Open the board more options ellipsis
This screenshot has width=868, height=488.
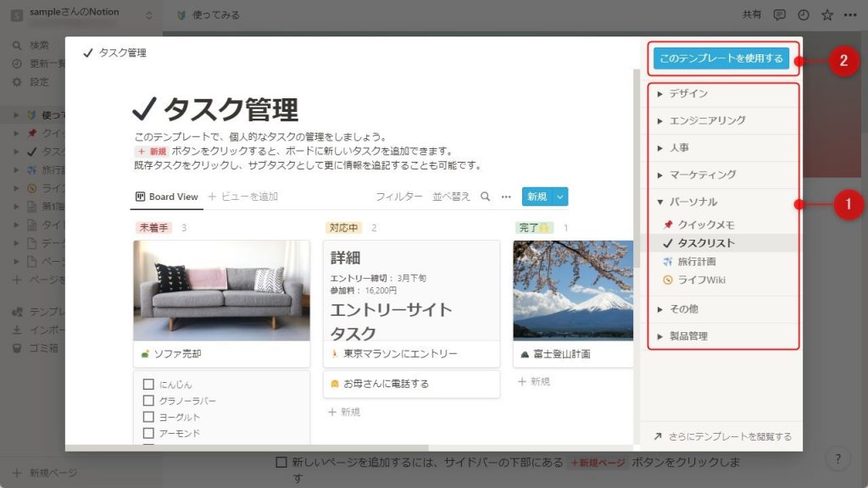(x=506, y=197)
